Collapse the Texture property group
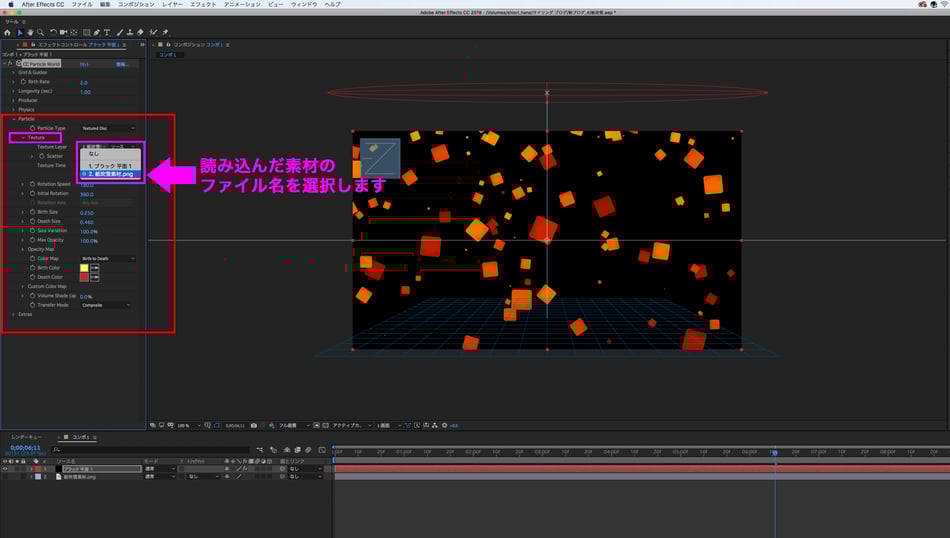The image size is (950, 538). [x=24, y=137]
